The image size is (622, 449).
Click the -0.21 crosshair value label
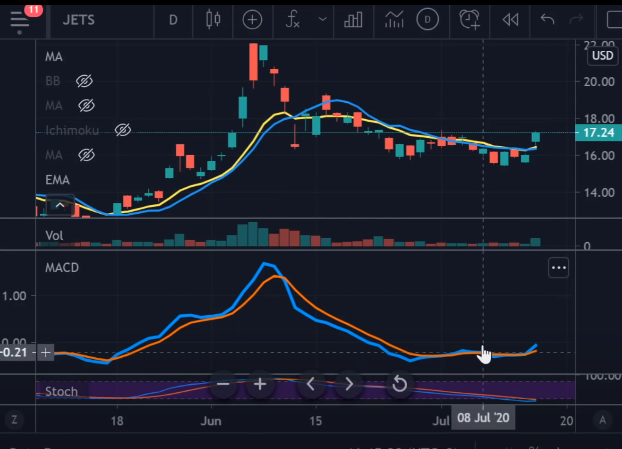pos(14,352)
